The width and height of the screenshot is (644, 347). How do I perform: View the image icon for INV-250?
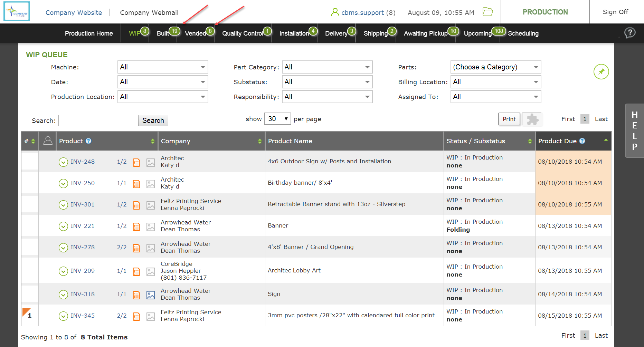[151, 184]
